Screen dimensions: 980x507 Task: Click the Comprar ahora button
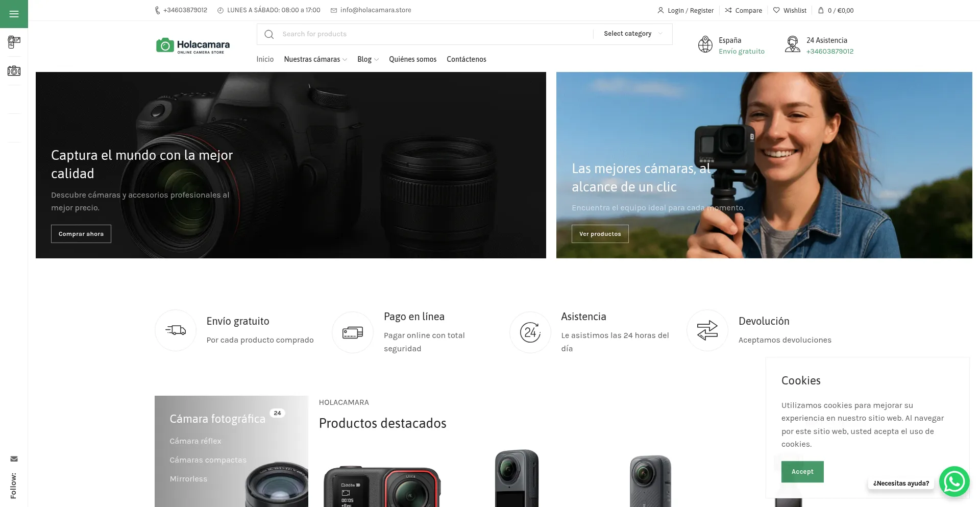coord(81,233)
